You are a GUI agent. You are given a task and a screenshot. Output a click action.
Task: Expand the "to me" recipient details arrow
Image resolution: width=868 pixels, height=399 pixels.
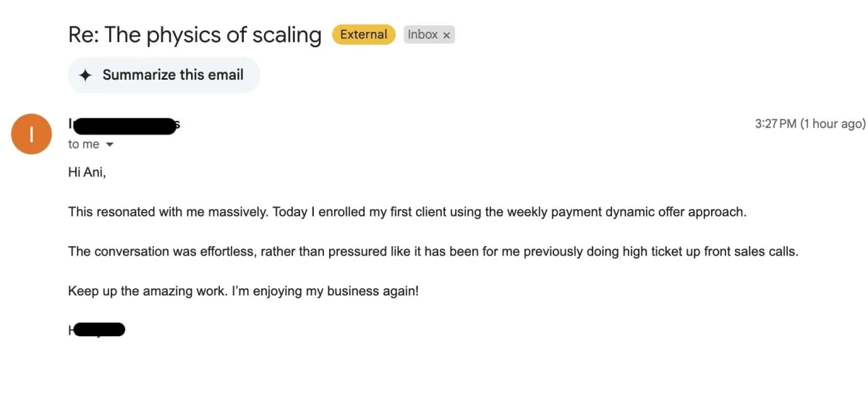click(110, 145)
